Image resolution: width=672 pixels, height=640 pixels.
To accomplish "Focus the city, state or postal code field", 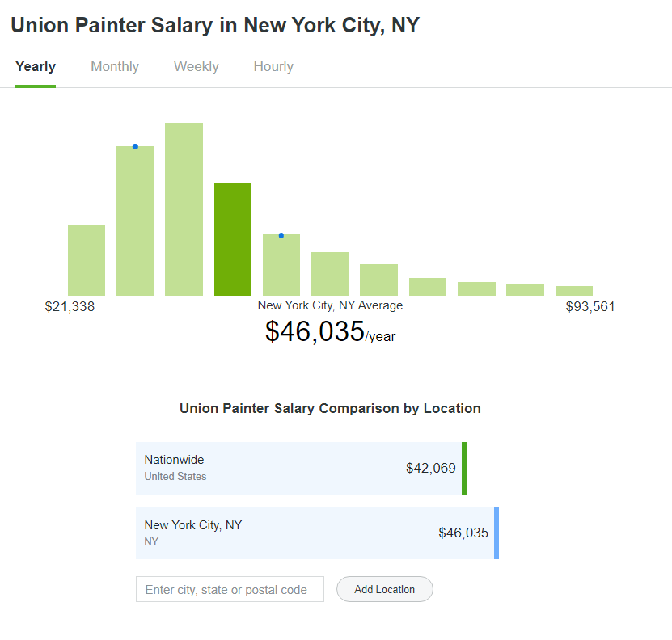I will pos(230,589).
